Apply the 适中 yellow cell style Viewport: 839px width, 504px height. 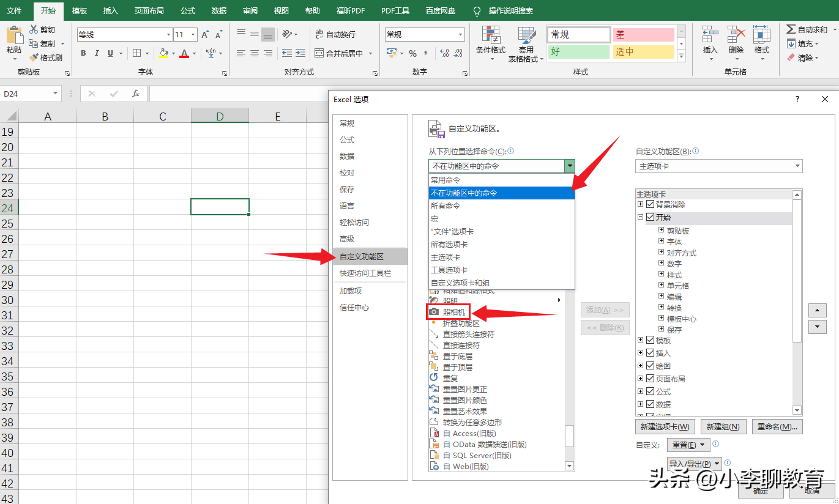point(643,51)
